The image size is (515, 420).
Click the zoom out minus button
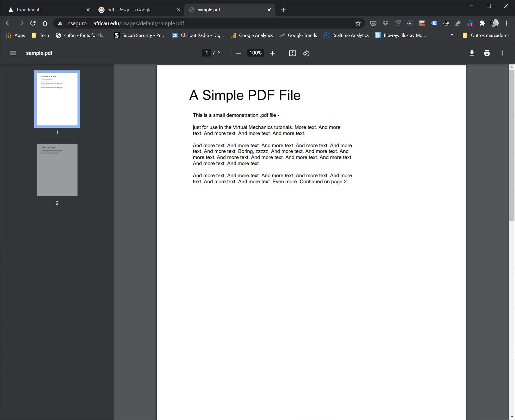pyautogui.click(x=238, y=53)
